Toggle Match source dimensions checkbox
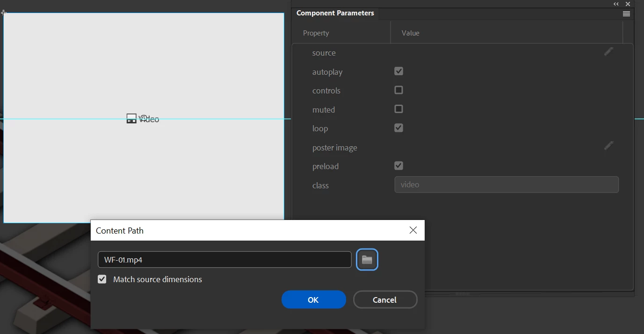The image size is (644, 334). click(102, 279)
